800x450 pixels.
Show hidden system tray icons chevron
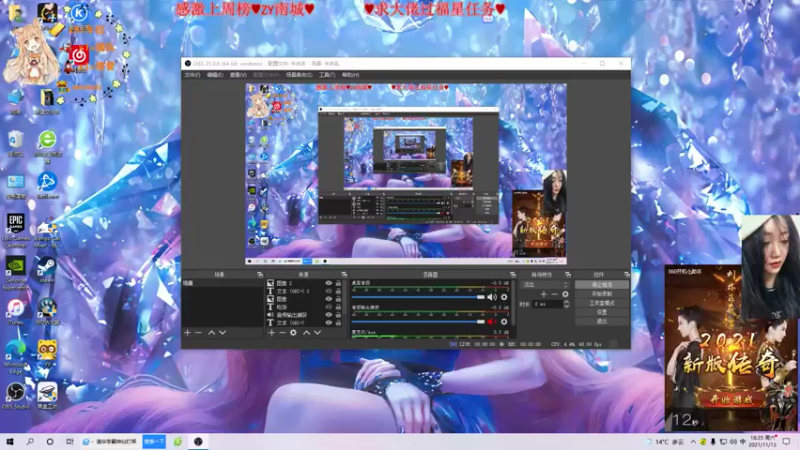point(693,442)
